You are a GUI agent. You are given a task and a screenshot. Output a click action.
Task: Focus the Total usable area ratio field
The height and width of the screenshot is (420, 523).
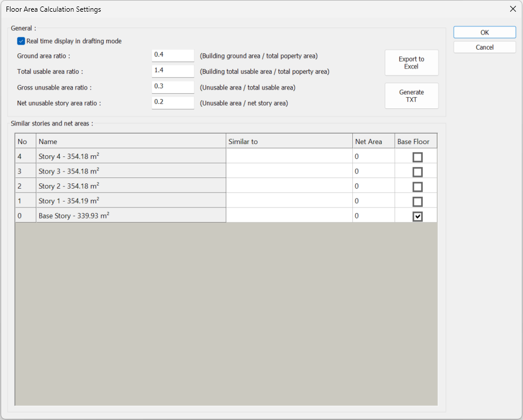click(x=172, y=71)
